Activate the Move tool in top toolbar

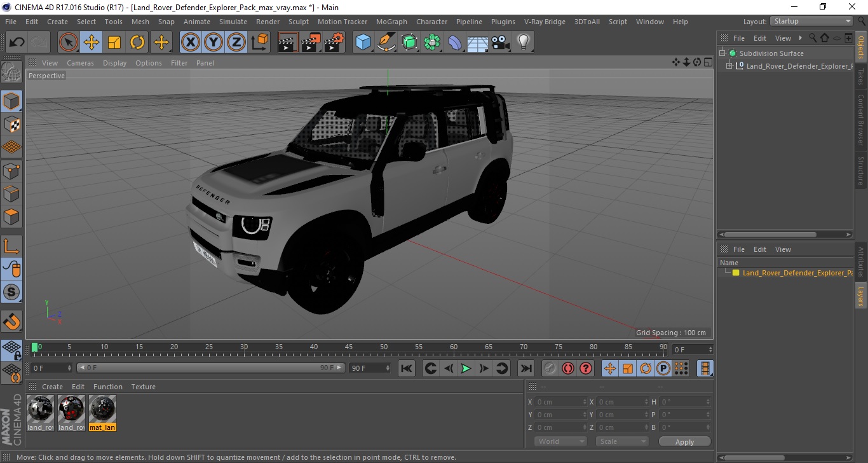tap(92, 43)
